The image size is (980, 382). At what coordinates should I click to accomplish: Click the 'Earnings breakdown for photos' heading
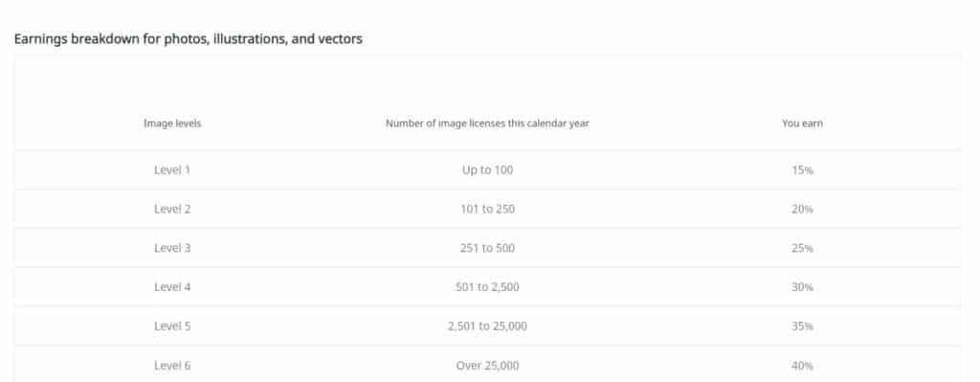point(189,39)
